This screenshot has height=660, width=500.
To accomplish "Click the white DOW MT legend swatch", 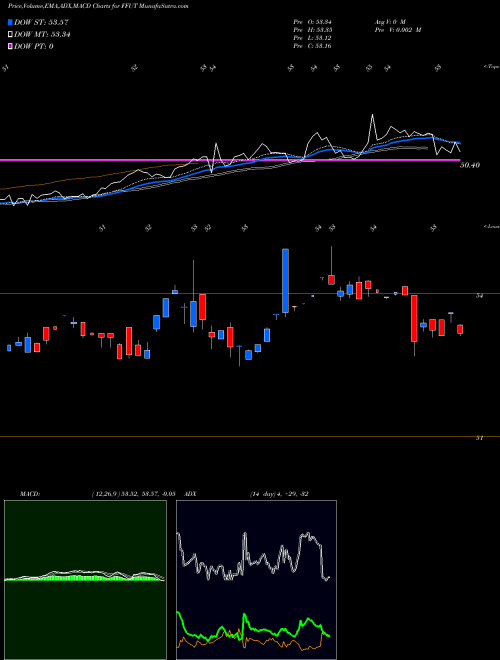I will (10, 34).
